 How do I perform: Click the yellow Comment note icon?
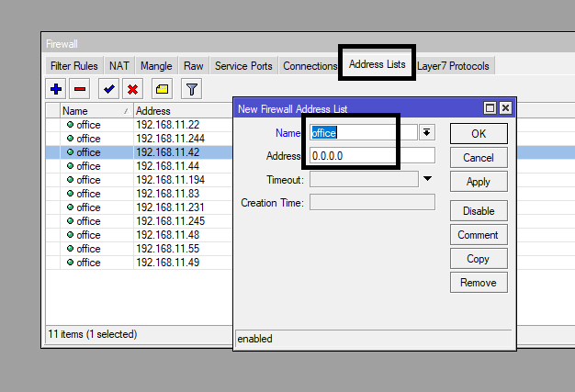(162, 89)
